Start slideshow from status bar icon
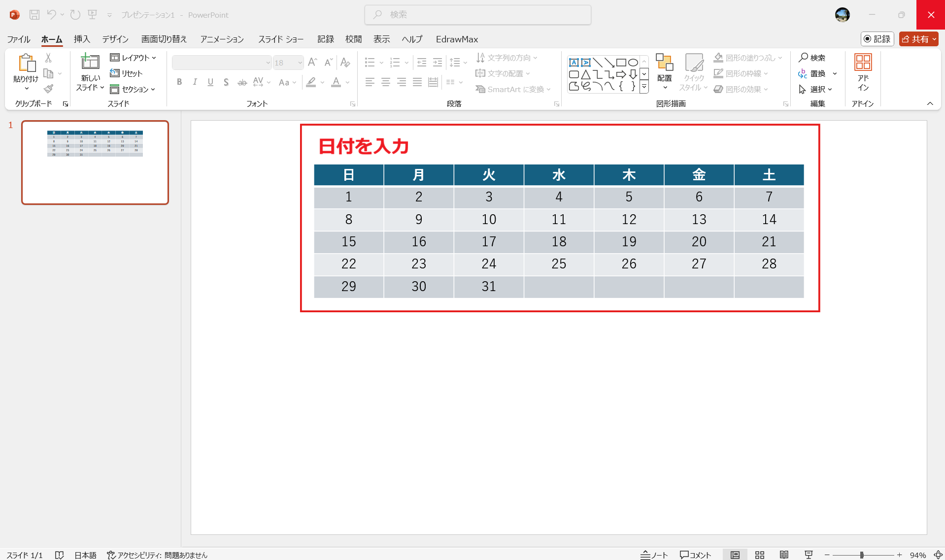 pos(809,555)
